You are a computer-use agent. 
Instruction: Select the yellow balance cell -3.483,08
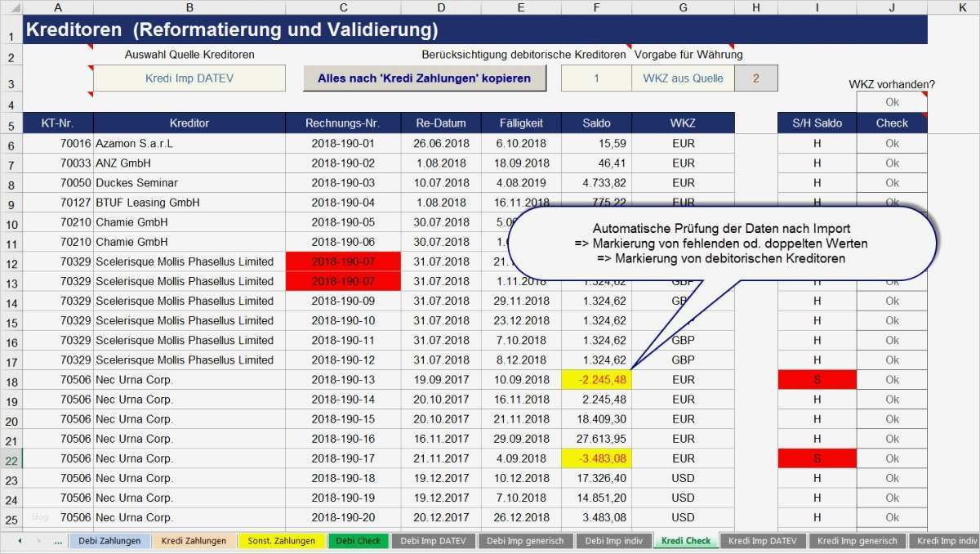(x=596, y=458)
